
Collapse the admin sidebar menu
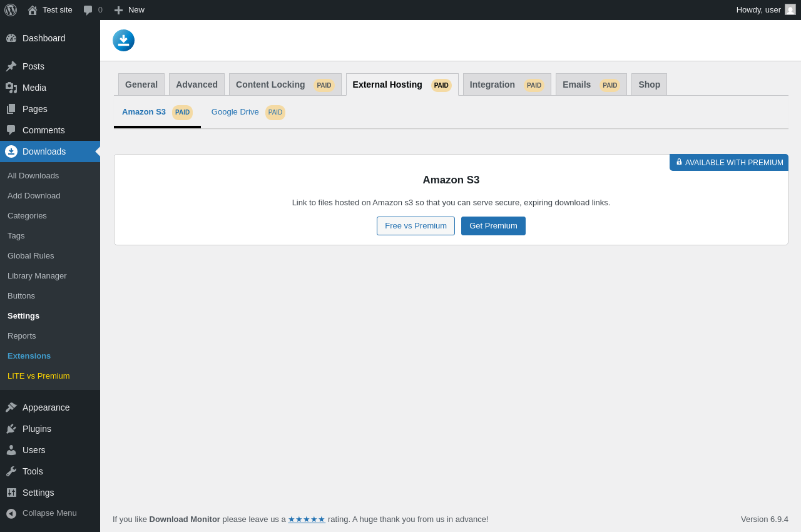(50, 513)
